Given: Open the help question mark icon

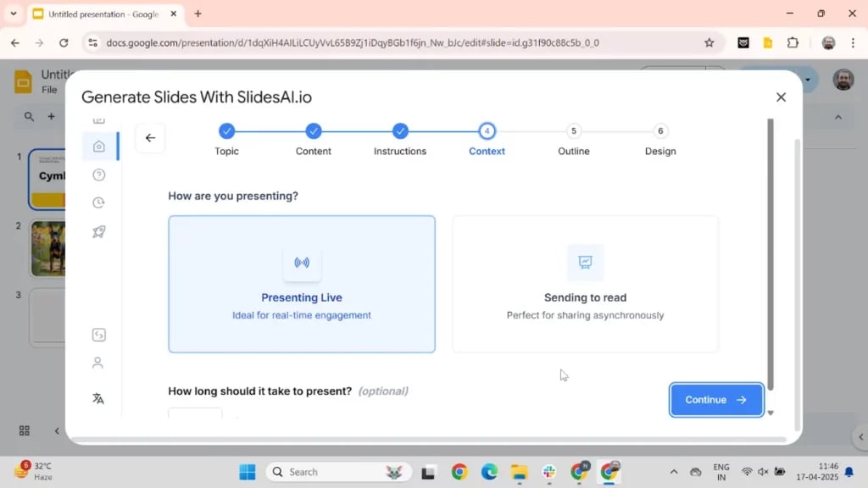Looking at the screenshot, I should [x=98, y=175].
